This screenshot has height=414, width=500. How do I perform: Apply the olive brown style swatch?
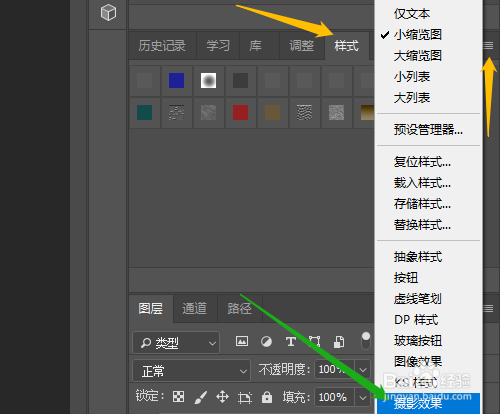[x=272, y=112]
